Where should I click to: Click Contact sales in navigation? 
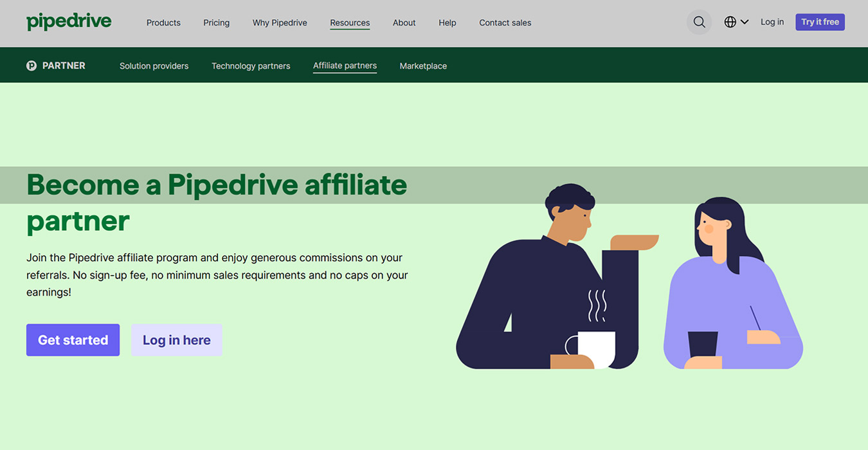(505, 22)
